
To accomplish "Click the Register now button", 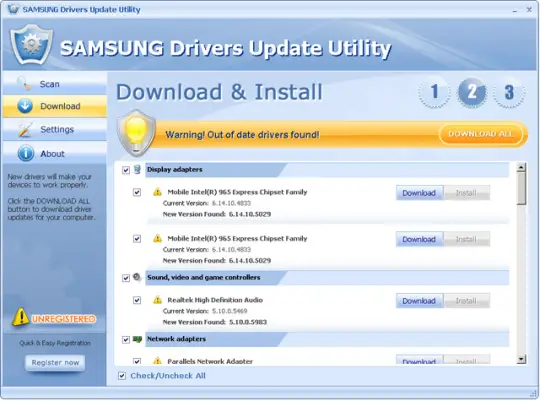I will pyautogui.click(x=55, y=362).
